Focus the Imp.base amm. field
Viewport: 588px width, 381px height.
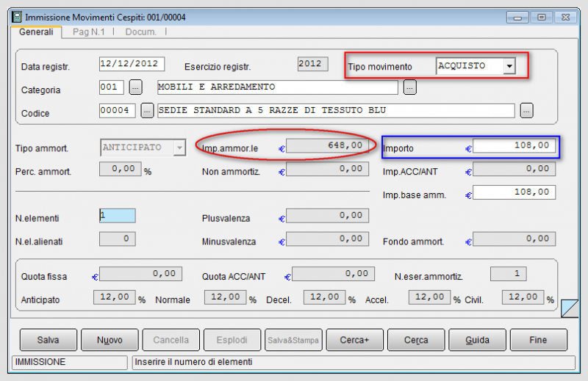coord(514,192)
